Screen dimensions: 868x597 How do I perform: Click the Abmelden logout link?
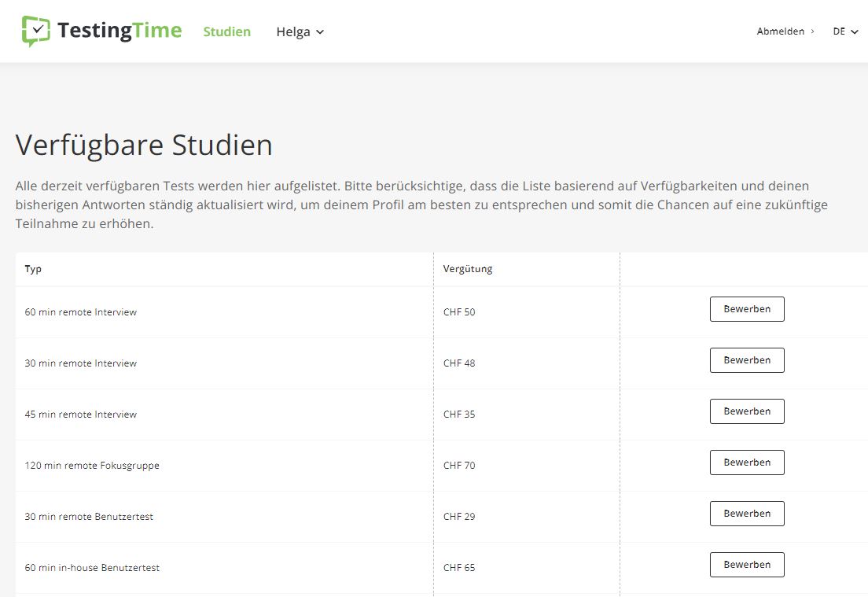[785, 31]
